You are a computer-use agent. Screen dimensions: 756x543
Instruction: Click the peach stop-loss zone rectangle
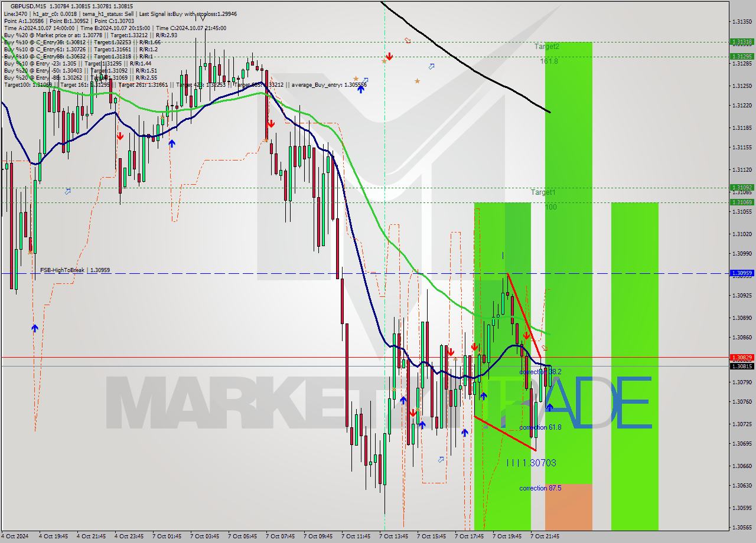[x=568, y=507]
